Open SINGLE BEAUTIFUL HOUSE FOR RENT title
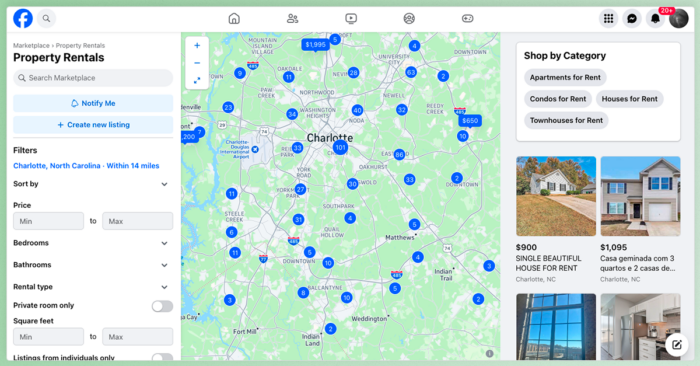The width and height of the screenshot is (700, 366). click(x=549, y=263)
